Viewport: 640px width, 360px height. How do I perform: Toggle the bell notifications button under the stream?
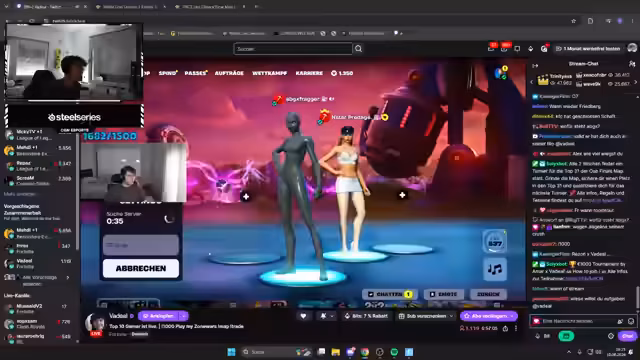click(327, 316)
